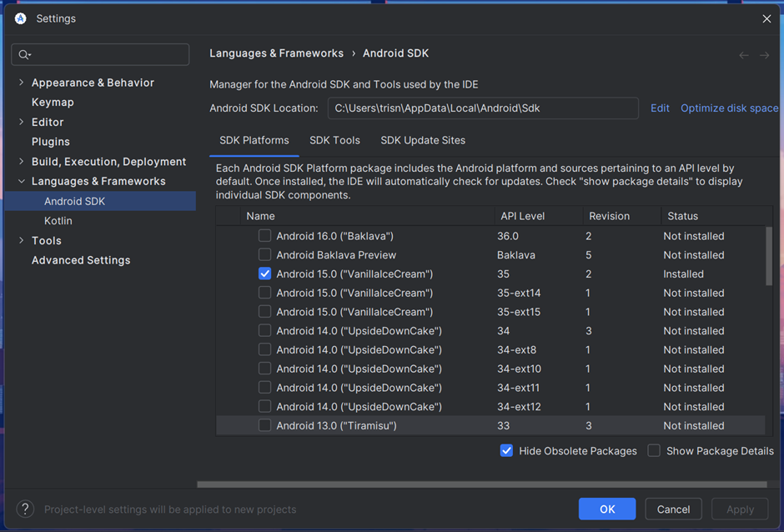Open Advanced Settings page
Screen dimensions: 784x532
point(81,260)
